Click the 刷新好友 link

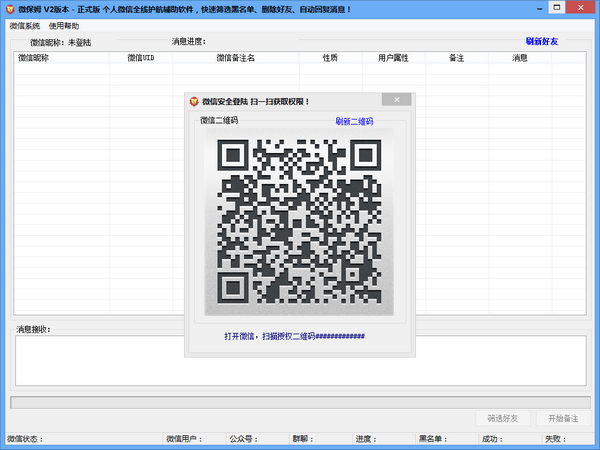(542, 41)
